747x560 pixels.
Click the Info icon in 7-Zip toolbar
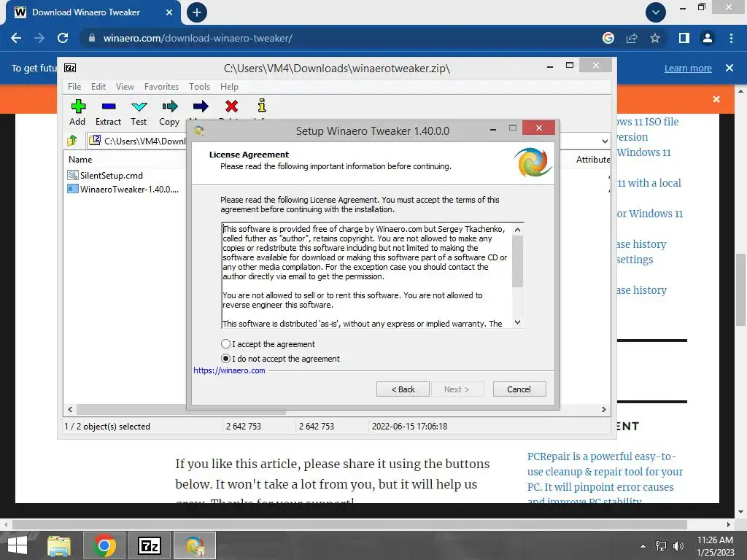click(262, 106)
